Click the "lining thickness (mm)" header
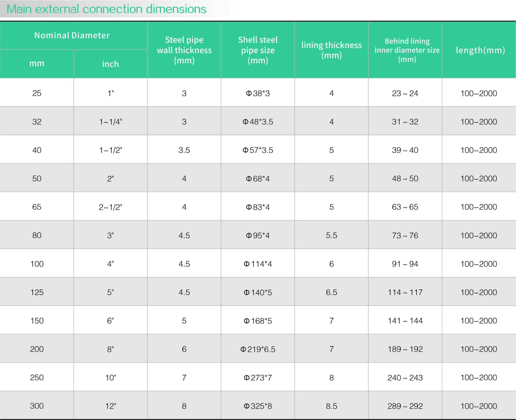 [x=331, y=50]
